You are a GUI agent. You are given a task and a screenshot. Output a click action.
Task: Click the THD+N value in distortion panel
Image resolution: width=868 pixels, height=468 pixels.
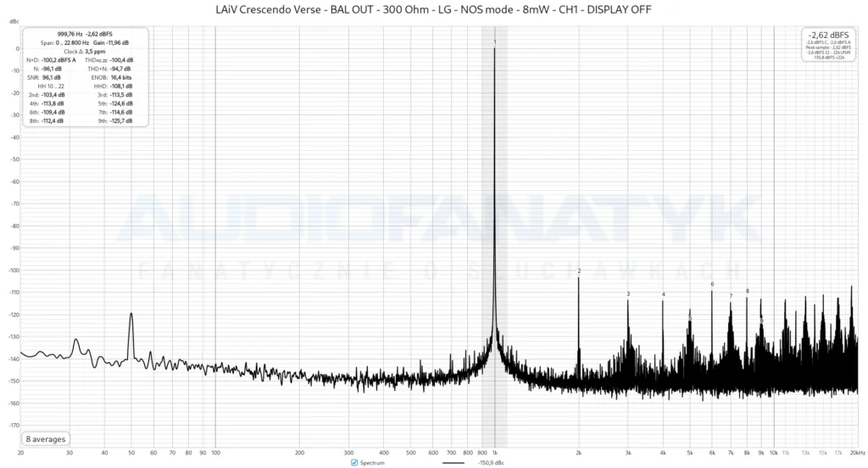tap(120, 69)
